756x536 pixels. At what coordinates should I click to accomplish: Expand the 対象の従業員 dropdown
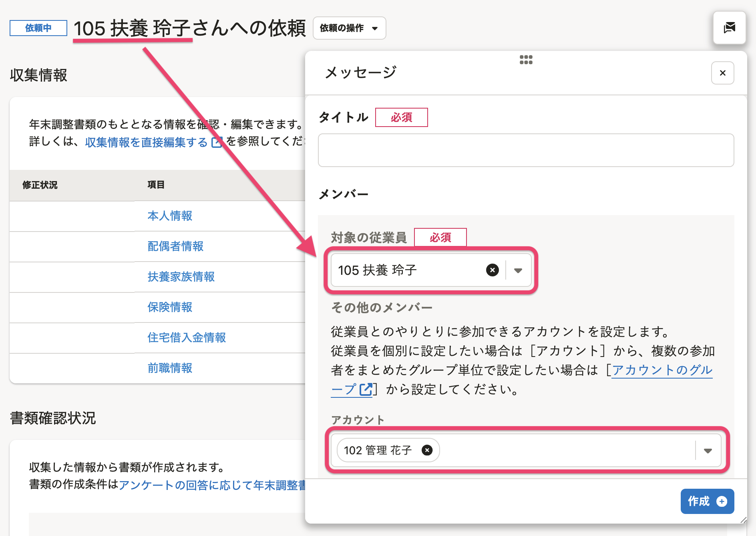(x=518, y=270)
